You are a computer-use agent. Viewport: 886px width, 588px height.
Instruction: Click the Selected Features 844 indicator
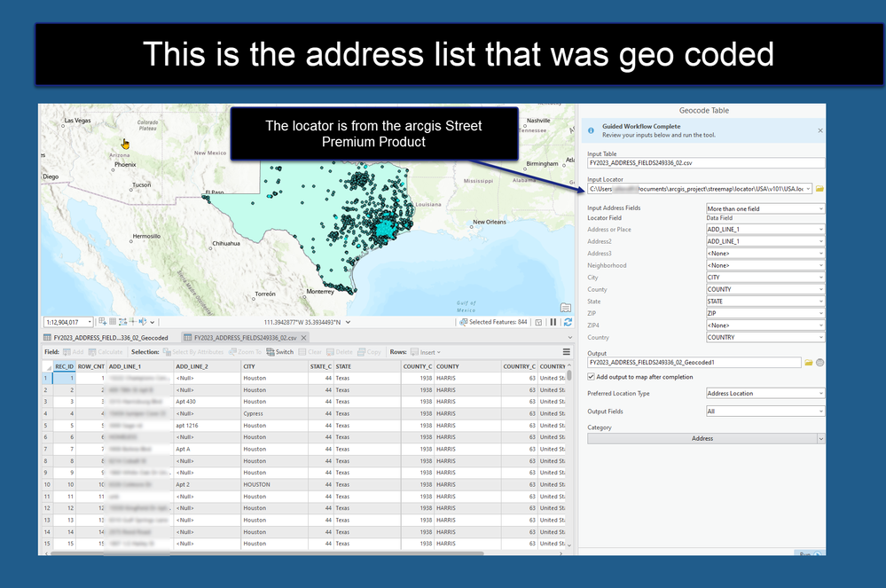click(x=494, y=322)
